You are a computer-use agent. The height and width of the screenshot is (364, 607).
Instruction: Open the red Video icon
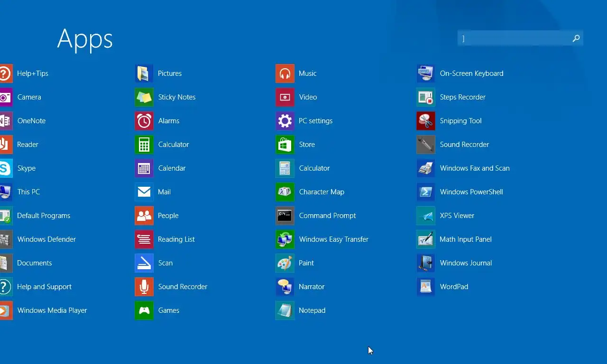click(x=285, y=97)
